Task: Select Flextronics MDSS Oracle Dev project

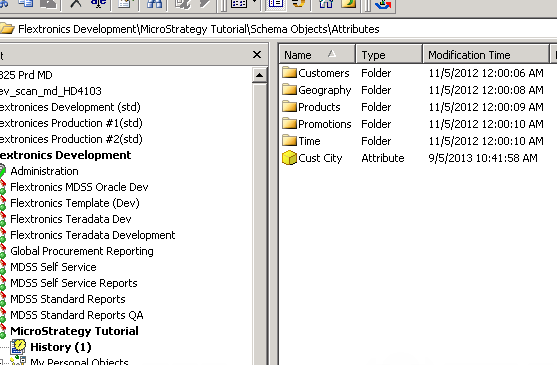Action: click(79, 187)
